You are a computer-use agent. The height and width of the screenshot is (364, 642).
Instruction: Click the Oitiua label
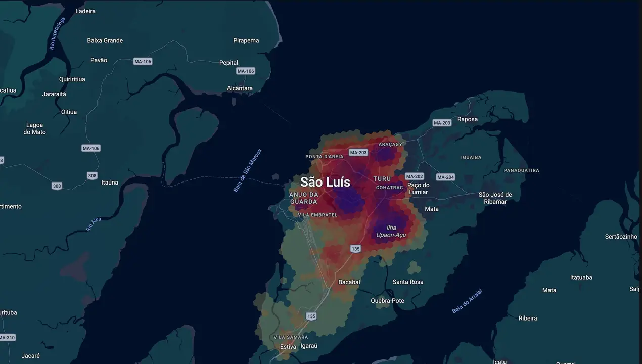click(x=69, y=112)
